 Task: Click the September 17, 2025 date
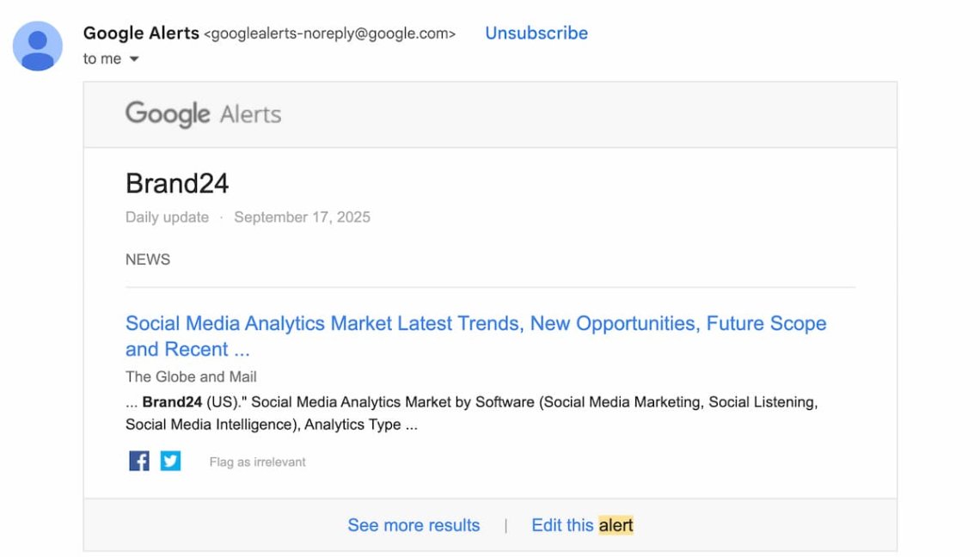pos(302,217)
